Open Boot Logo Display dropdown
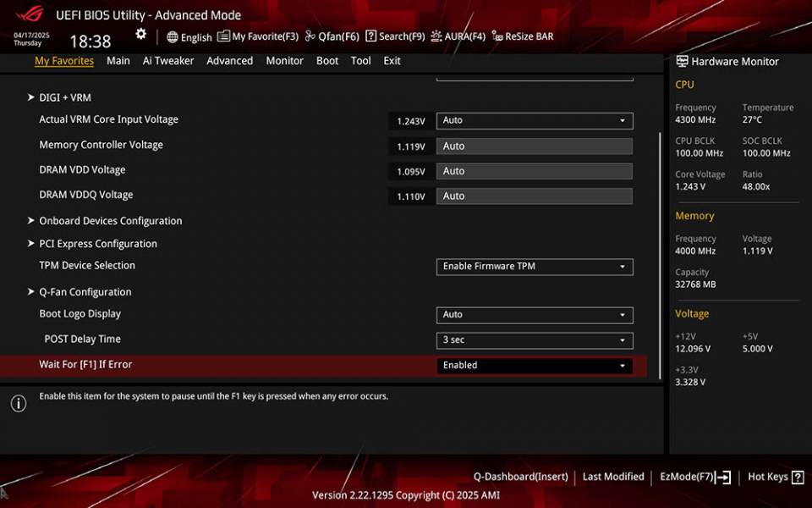Viewport: 812px width, 508px height. [x=535, y=315]
